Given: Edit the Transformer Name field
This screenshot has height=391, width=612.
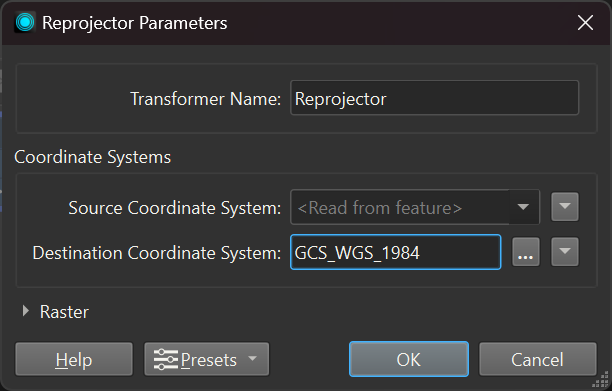Looking at the screenshot, I should pos(434,98).
